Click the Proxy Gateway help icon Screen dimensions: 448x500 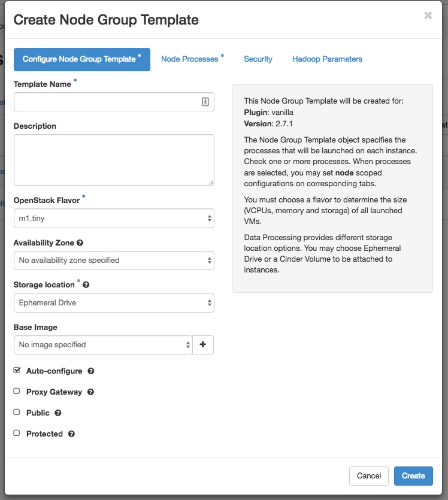(x=90, y=392)
